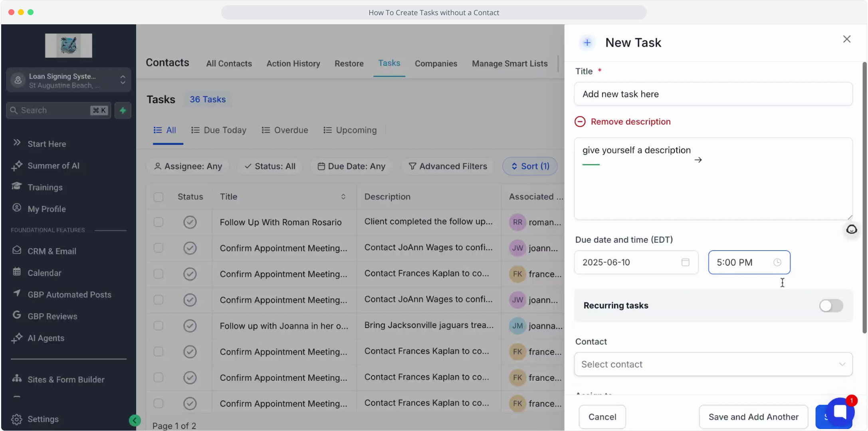Open the Restore tab

click(x=349, y=64)
